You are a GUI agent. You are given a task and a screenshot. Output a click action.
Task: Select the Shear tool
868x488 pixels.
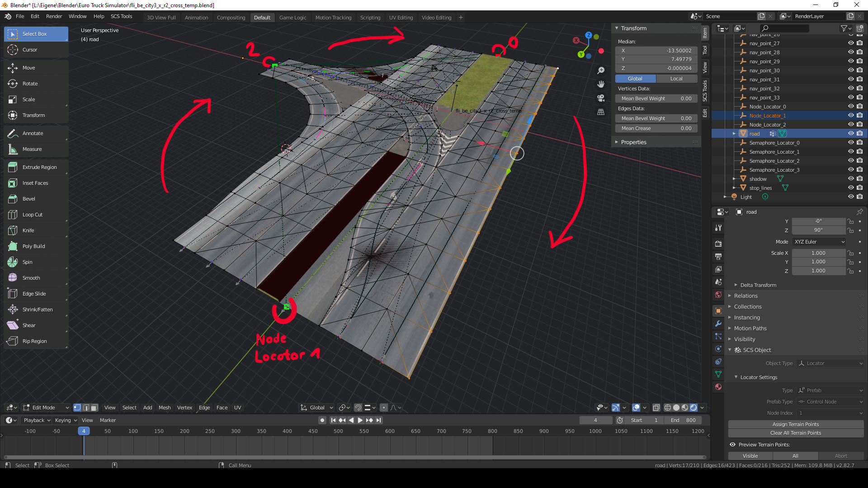(36, 325)
